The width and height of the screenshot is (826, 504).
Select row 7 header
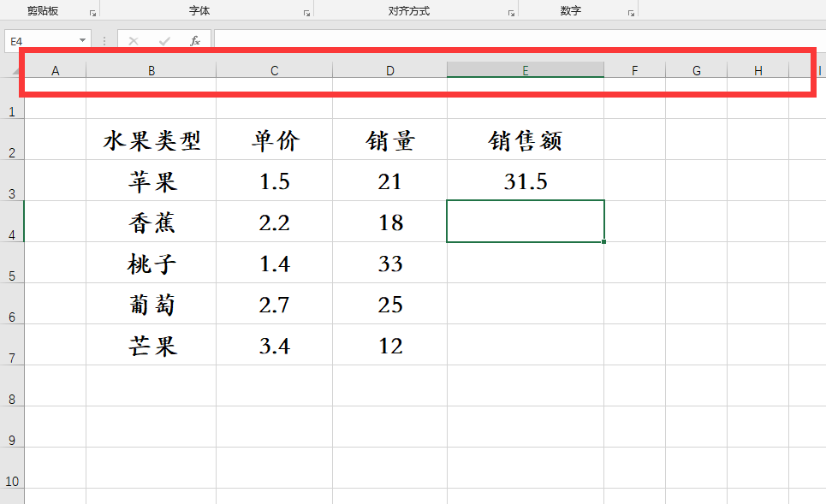[x=12, y=345]
